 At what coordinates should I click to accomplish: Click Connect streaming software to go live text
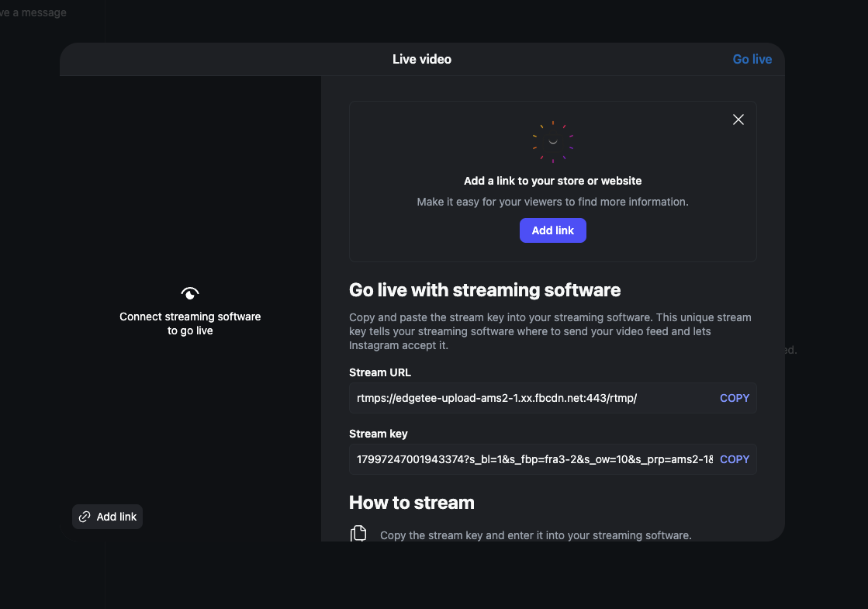190,324
